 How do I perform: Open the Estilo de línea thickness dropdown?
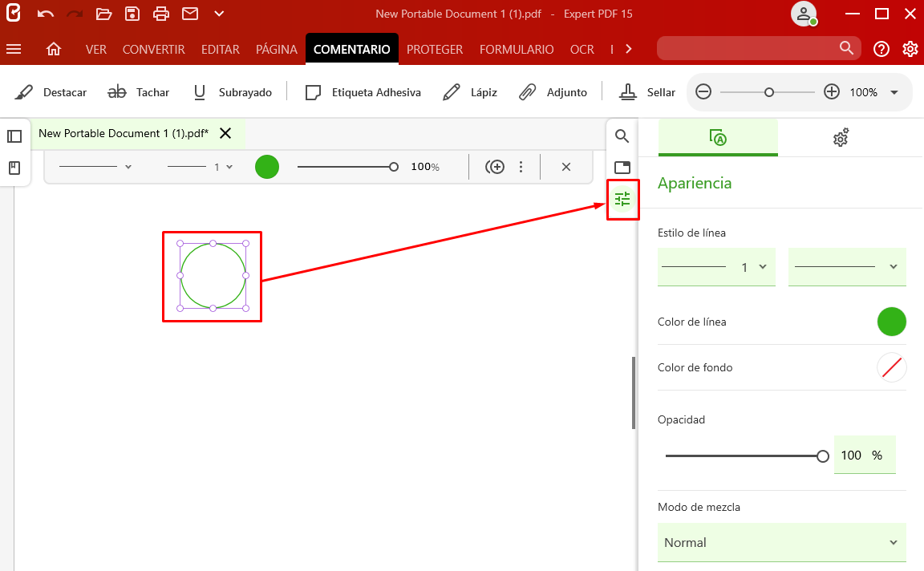click(716, 267)
